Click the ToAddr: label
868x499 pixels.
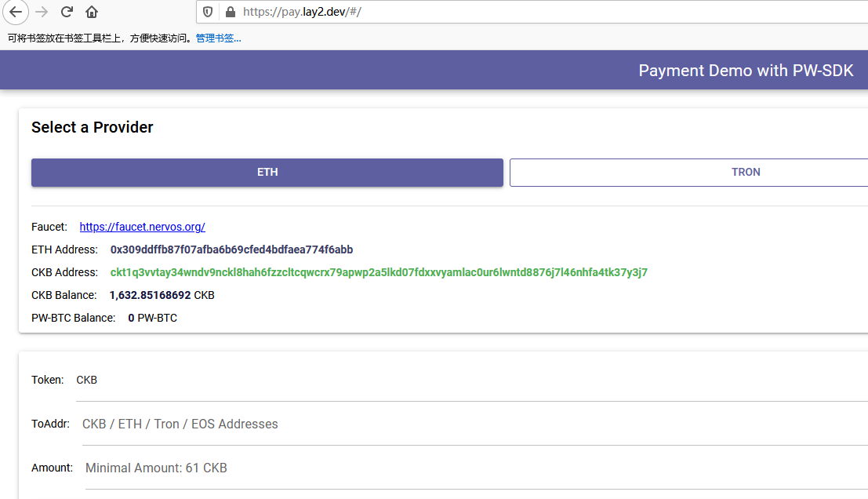[50, 424]
